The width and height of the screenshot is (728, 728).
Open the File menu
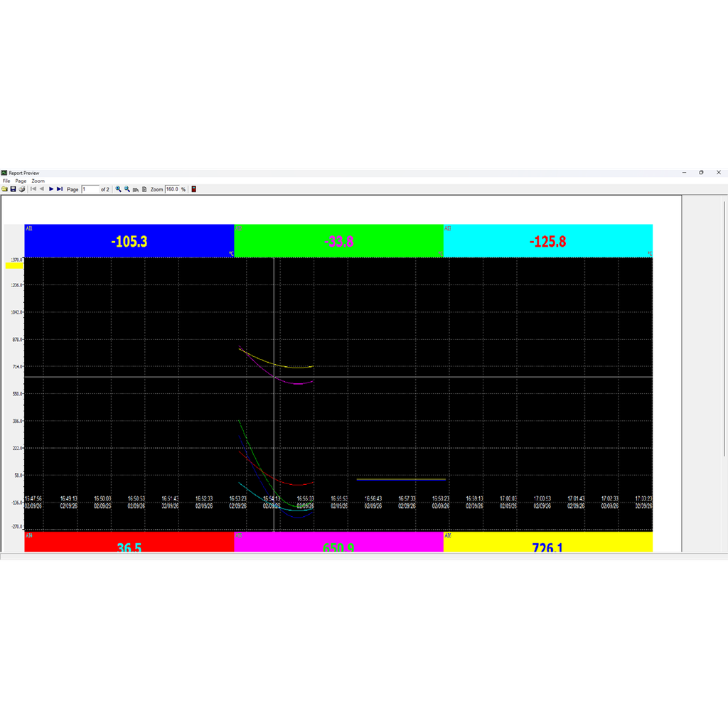tap(6, 181)
